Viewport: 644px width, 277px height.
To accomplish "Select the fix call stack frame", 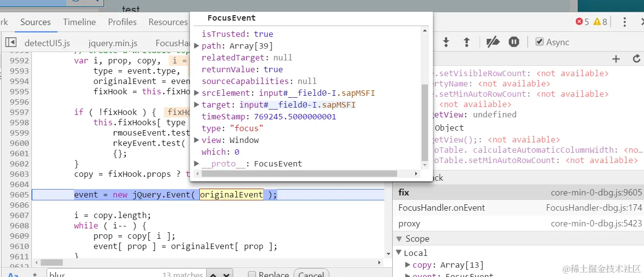I will [x=518, y=193].
